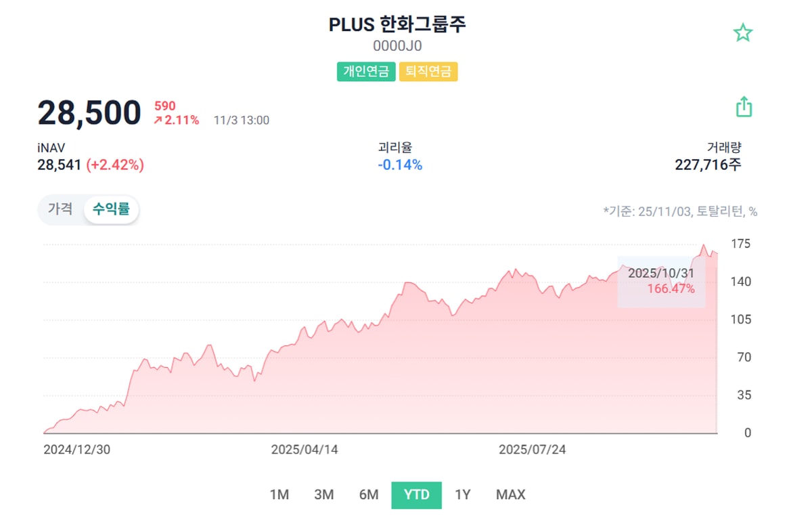Select the 수익률 chart toggle
812x518 pixels.
[x=111, y=209]
